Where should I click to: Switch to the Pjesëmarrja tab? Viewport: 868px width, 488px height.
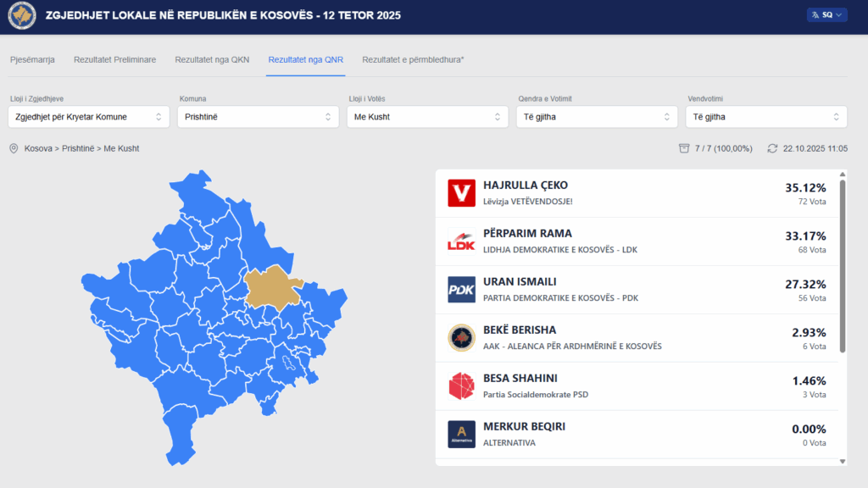[x=32, y=60]
